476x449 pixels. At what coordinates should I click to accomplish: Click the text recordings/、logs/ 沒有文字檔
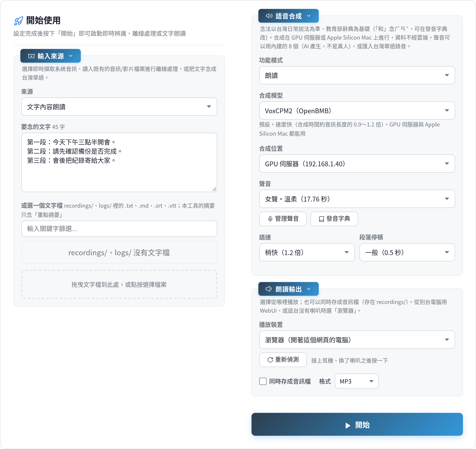click(x=119, y=252)
